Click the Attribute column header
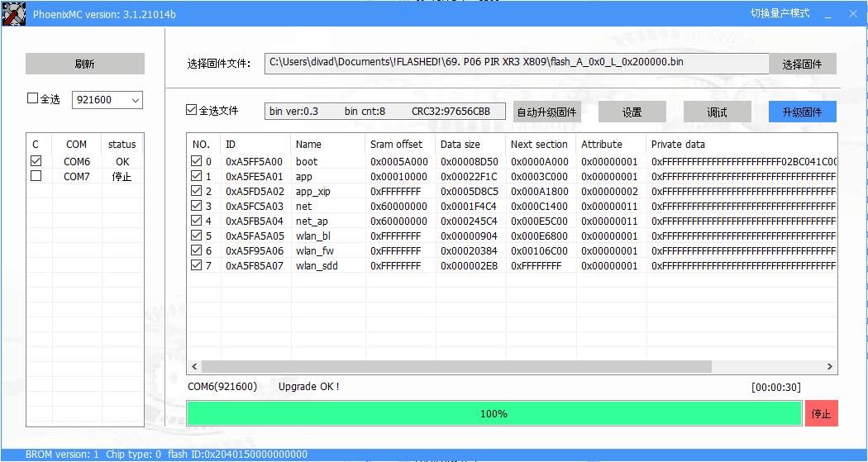Screen dimensions: 868x462 tap(611, 145)
